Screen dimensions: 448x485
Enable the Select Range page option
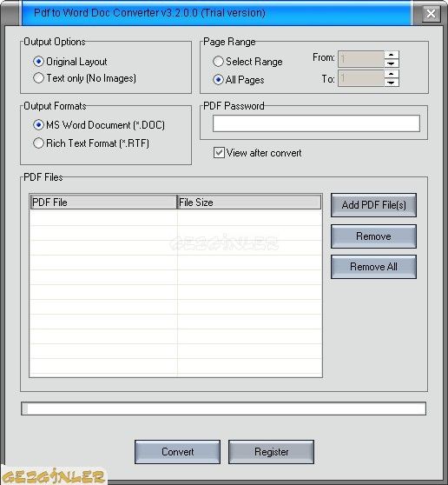click(218, 61)
